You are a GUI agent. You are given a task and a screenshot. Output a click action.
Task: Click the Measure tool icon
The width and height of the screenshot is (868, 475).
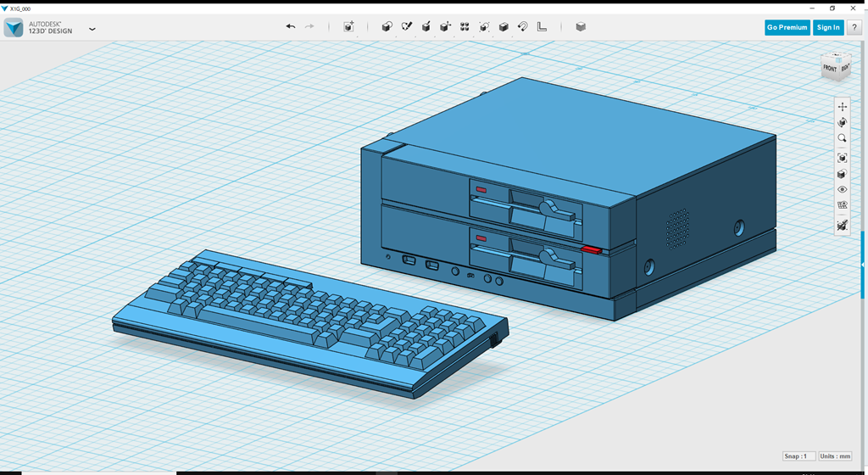[542, 27]
